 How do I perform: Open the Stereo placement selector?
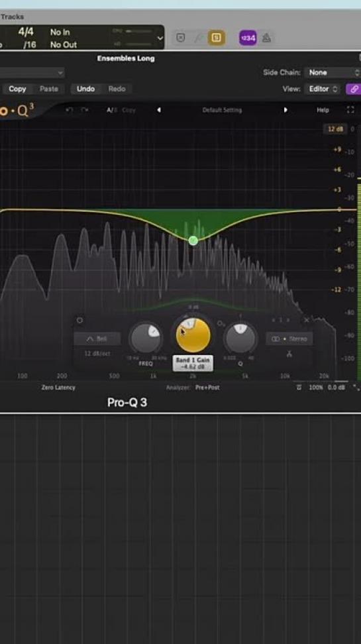coord(289,339)
